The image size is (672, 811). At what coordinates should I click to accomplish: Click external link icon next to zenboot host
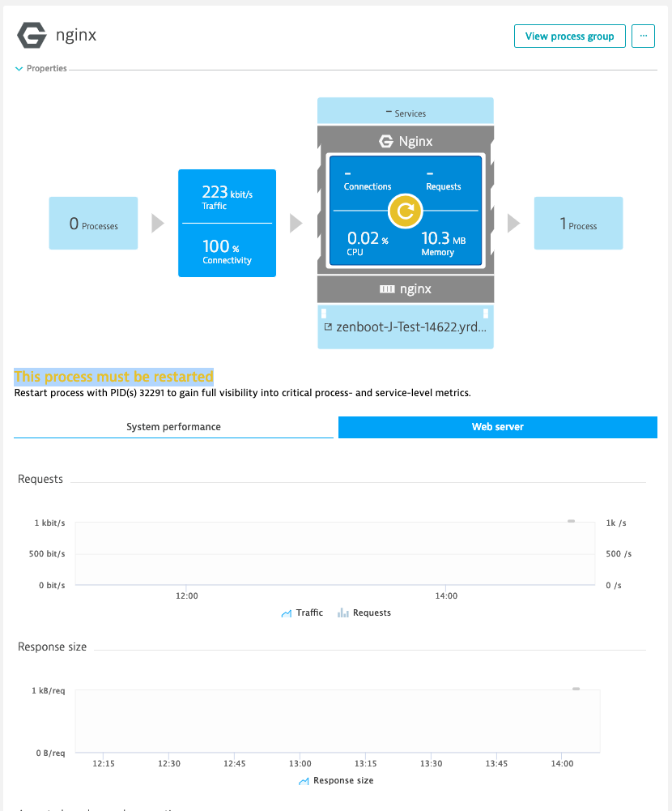click(x=328, y=327)
